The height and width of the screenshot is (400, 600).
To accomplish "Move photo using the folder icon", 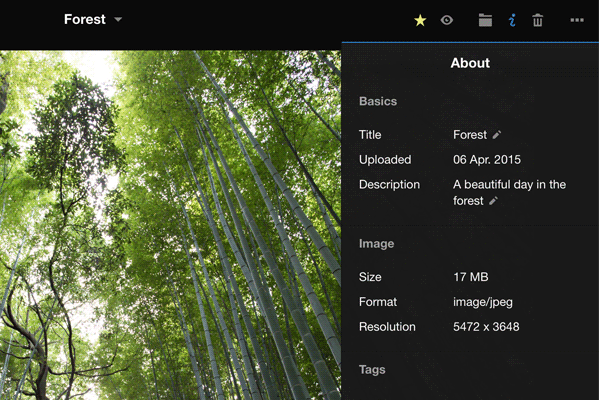I will click(x=485, y=20).
